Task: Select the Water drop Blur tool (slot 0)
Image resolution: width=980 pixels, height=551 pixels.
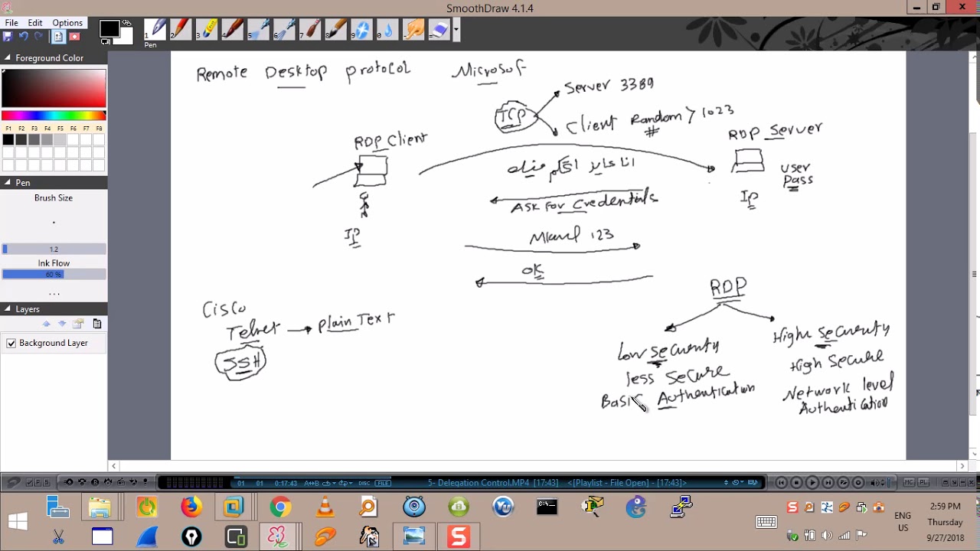Action: pyautogui.click(x=388, y=30)
